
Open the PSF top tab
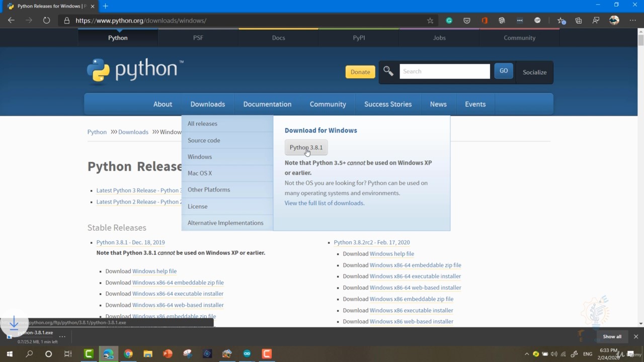click(198, 38)
